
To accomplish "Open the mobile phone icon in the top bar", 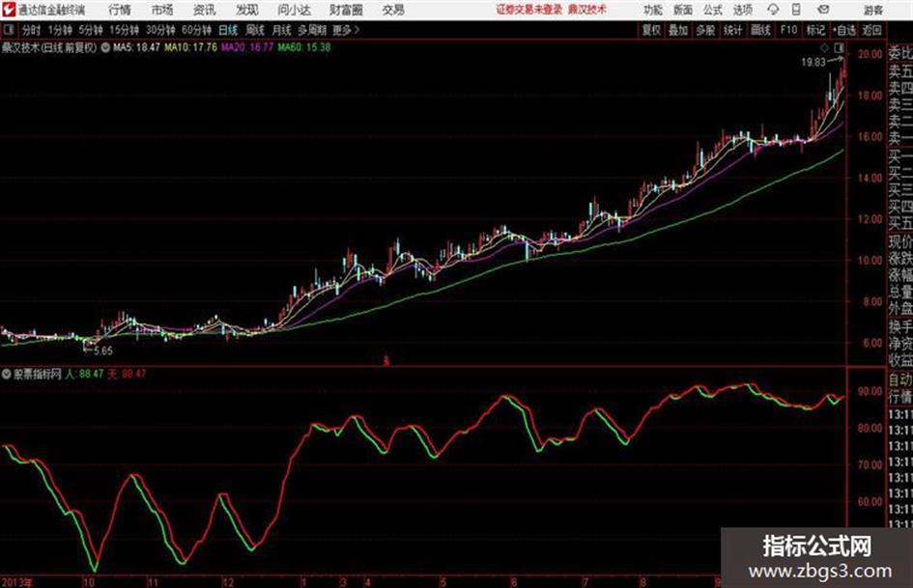I will 796,10.
